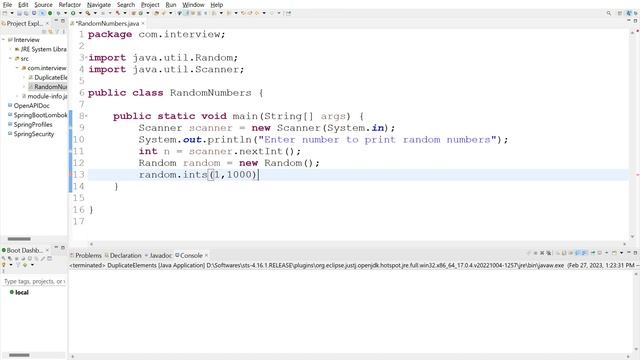Collapse the com.interview package node
640x360 pixels.
tap(17, 68)
